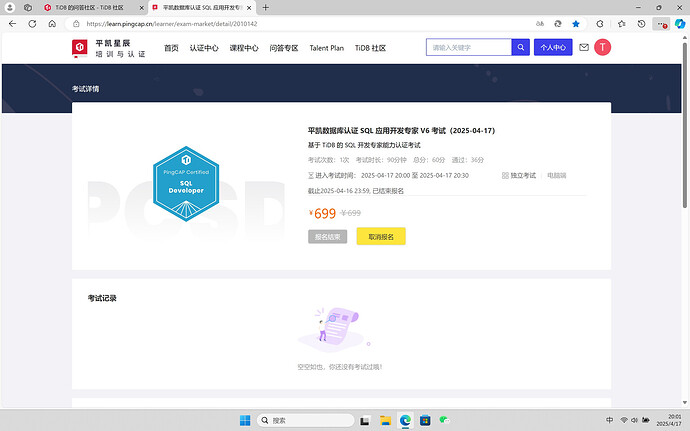Click the orange ¥699 price
Viewport: 690px width, 431px height.
coord(323,213)
